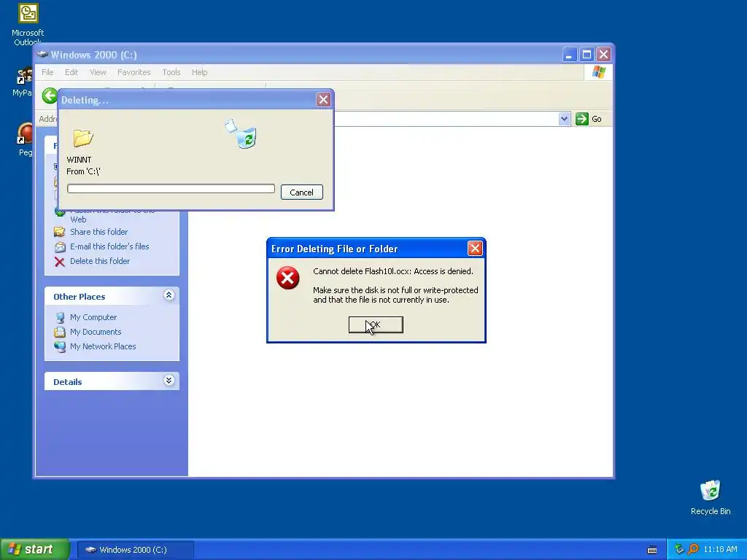Click the Windows 2000 (C:) taskbar button

tap(136, 550)
